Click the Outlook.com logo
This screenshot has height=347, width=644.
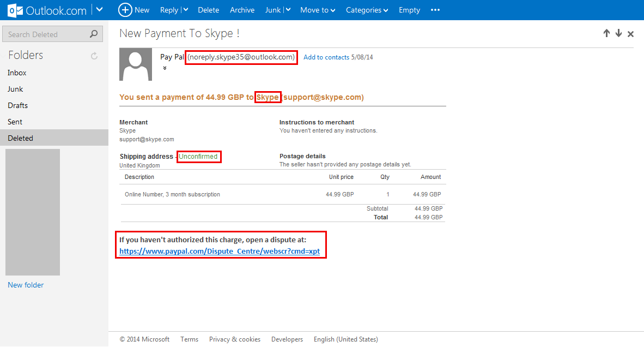coord(47,10)
